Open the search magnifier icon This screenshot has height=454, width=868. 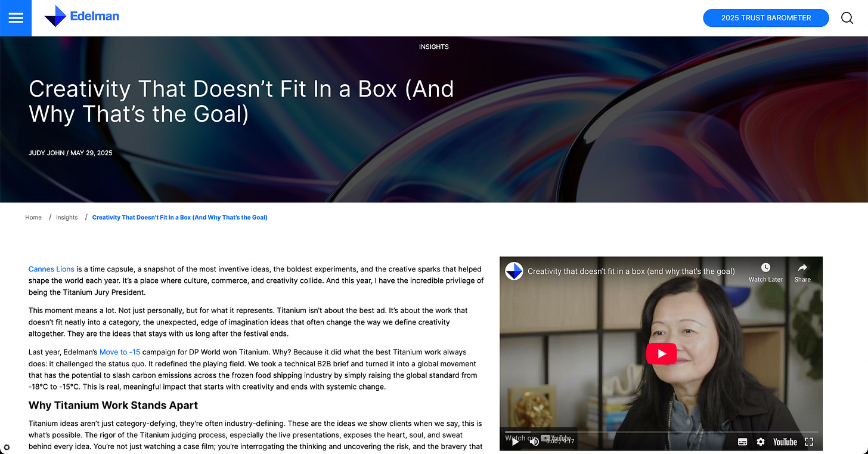pos(847,18)
